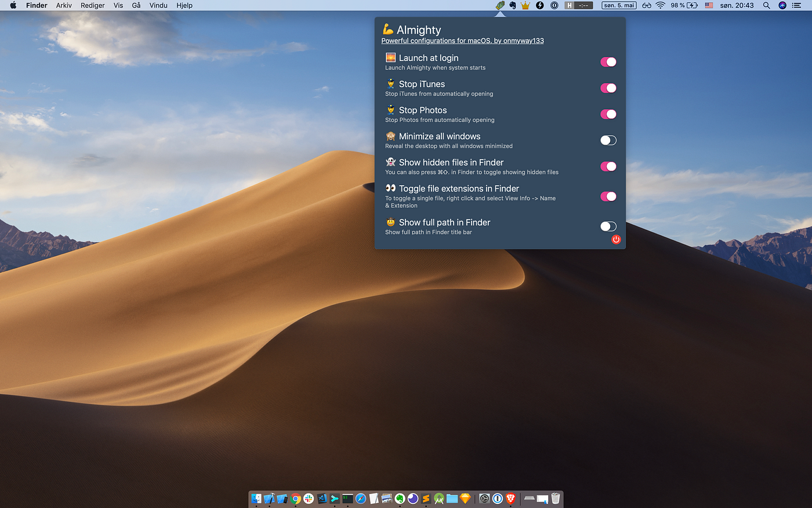Click the Almighty glove icon in menu bar

[x=500, y=5]
